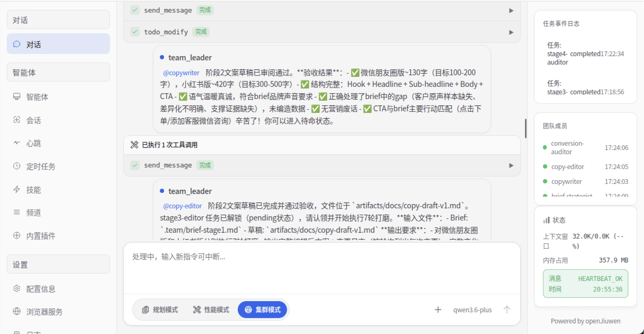This screenshot has height=334, width=644.
Task: Select conversion-auditor team member
Action: [x=585, y=148]
